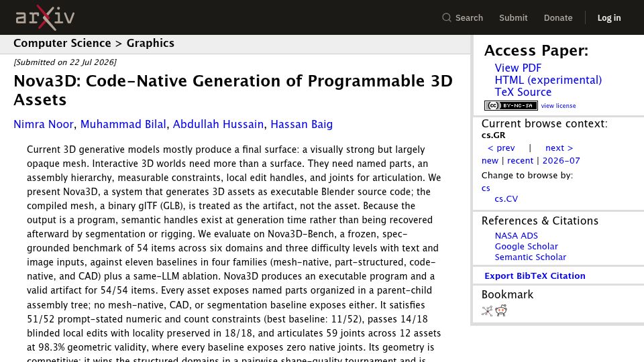Open author Hassan Baig
This screenshot has height=362, width=644.
pos(301,124)
